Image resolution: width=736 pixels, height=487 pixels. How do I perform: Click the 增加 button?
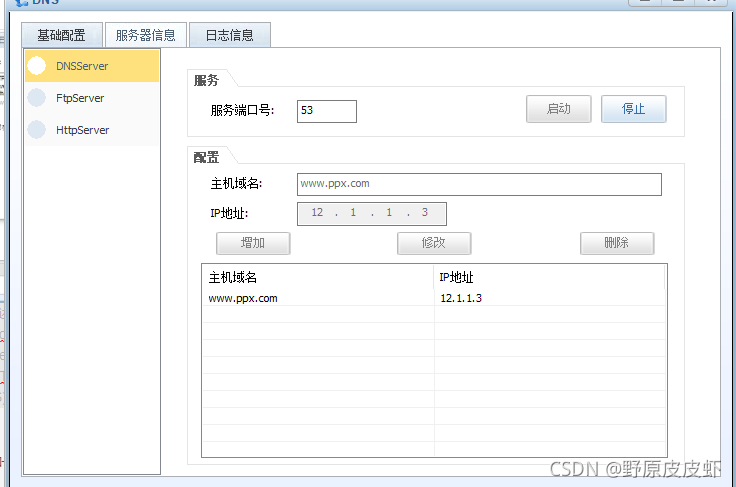tap(253, 243)
